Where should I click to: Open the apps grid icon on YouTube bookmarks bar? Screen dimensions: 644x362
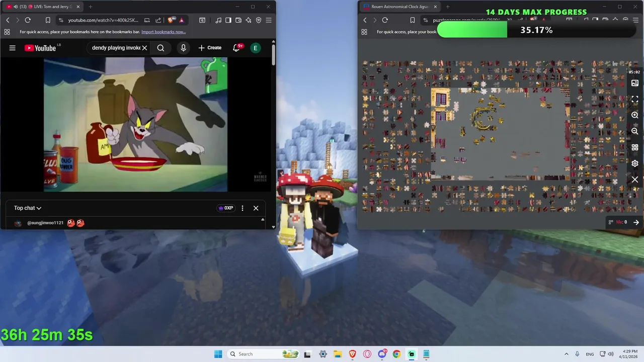click(x=7, y=32)
